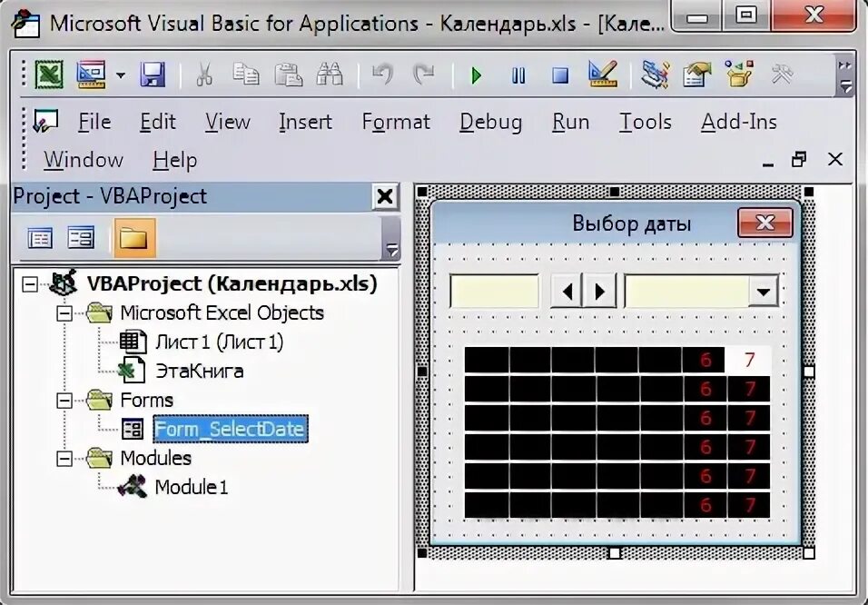Open the Window menu

(84, 160)
